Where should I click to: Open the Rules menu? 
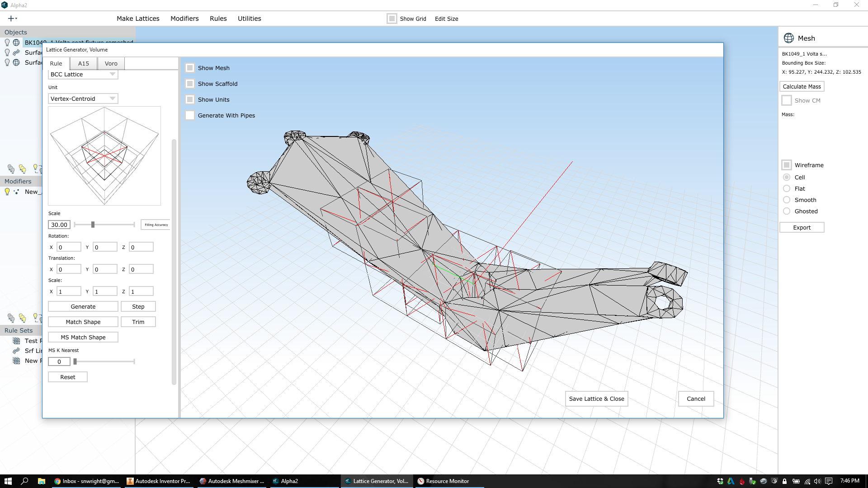pos(218,19)
